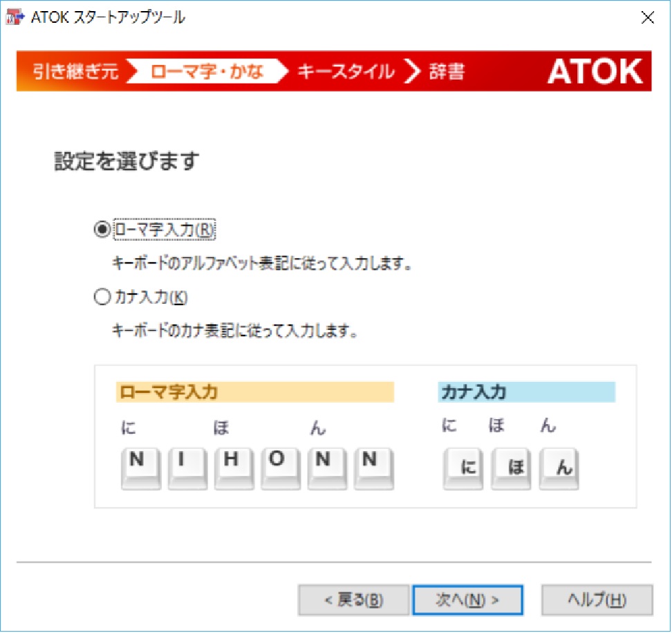Click the H key illustration

click(x=234, y=469)
